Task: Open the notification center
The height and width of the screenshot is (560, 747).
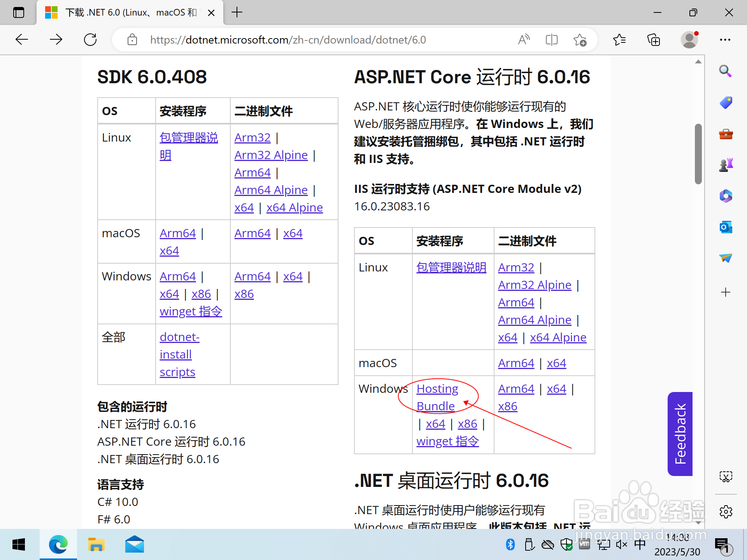Action: point(724,546)
